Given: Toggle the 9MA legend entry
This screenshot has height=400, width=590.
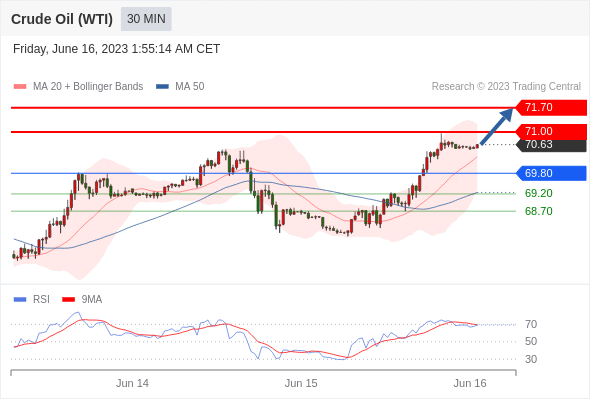Looking at the screenshot, I should coord(82,300).
